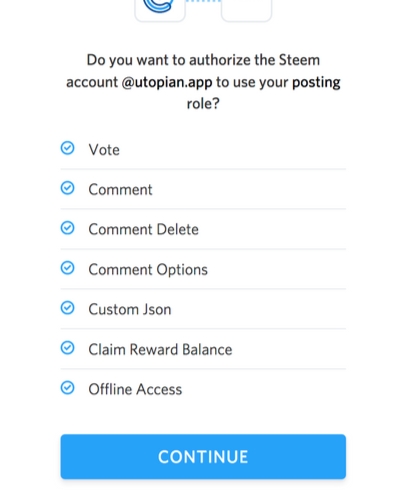
Task: Click the check icon for Comment Options
Action: 67,268
